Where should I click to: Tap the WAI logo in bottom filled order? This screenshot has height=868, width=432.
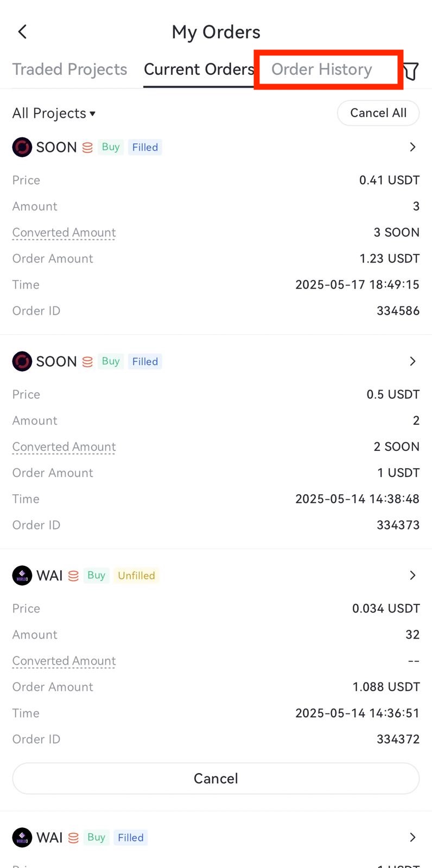coord(22,838)
